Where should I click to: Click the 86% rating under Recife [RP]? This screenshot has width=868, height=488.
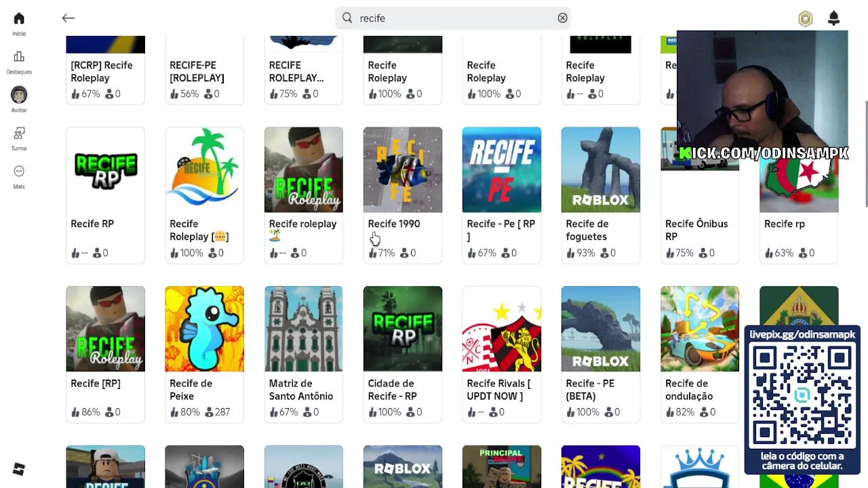[85, 412]
